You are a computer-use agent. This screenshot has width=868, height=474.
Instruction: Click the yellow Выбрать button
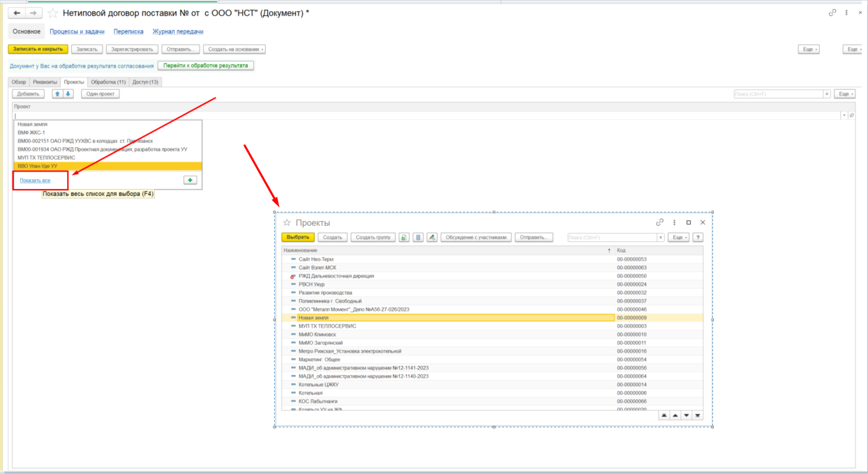[x=298, y=237]
